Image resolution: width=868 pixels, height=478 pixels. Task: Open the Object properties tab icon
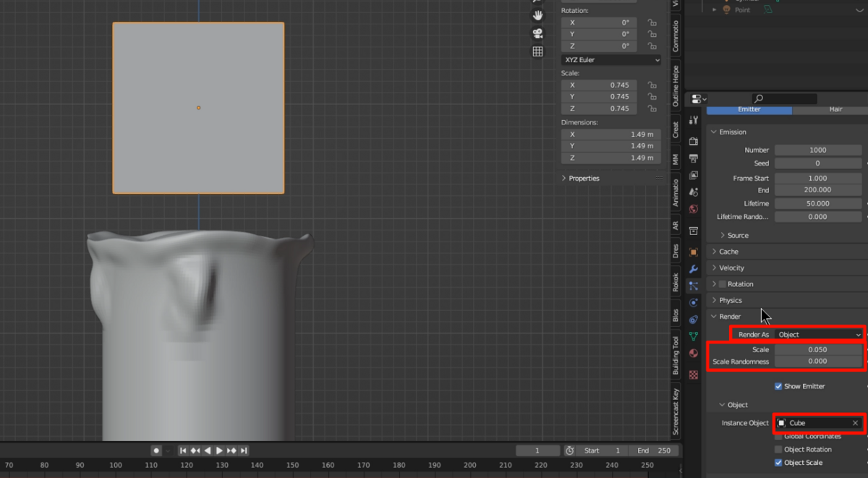click(694, 252)
